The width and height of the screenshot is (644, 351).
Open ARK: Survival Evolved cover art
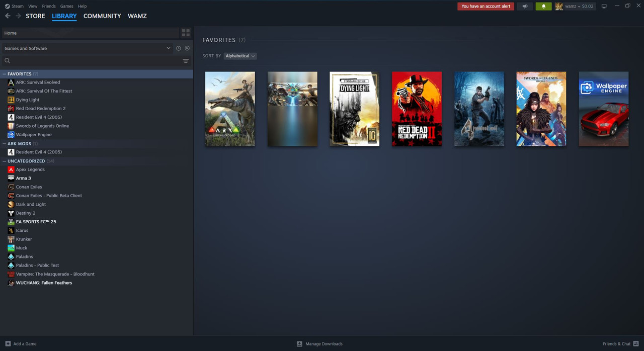coord(230,109)
